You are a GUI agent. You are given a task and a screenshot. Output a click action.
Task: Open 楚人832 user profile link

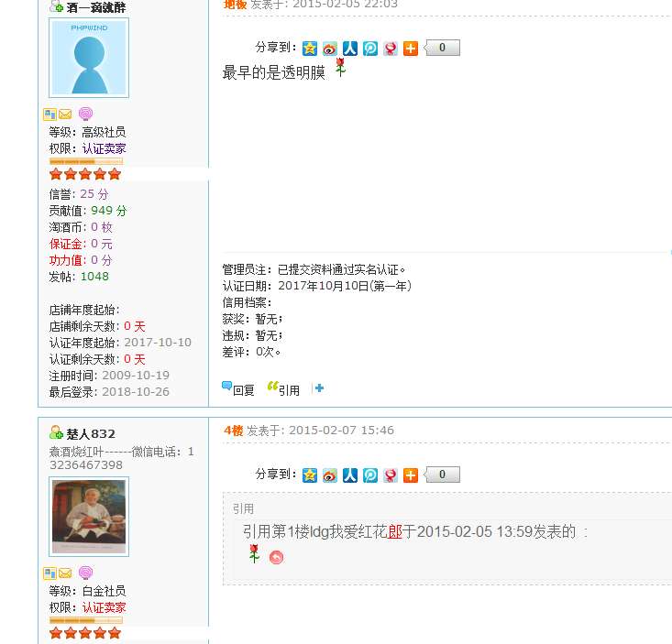91,434
